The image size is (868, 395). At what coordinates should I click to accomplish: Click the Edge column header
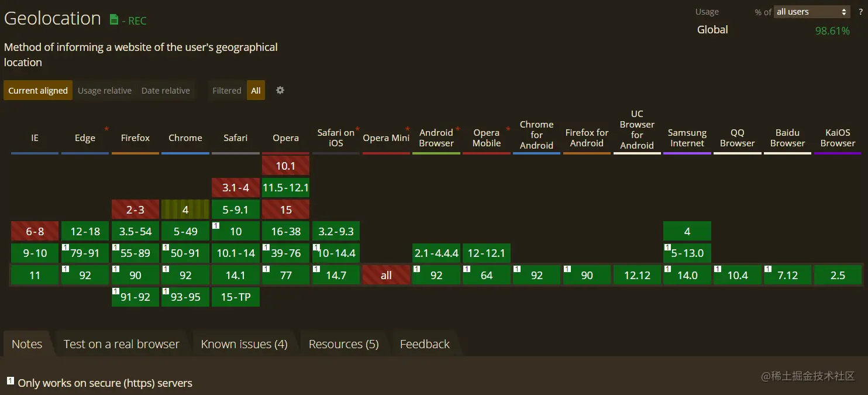(85, 138)
